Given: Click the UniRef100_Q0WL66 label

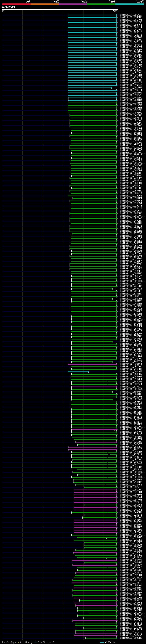Looking at the screenshot, I should pos(131,371).
